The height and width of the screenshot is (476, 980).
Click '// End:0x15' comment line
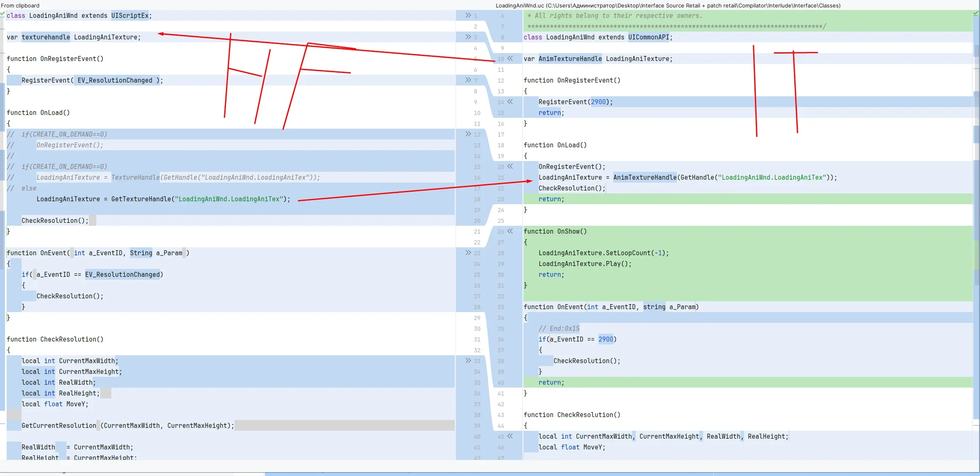[x=559, y=328]
